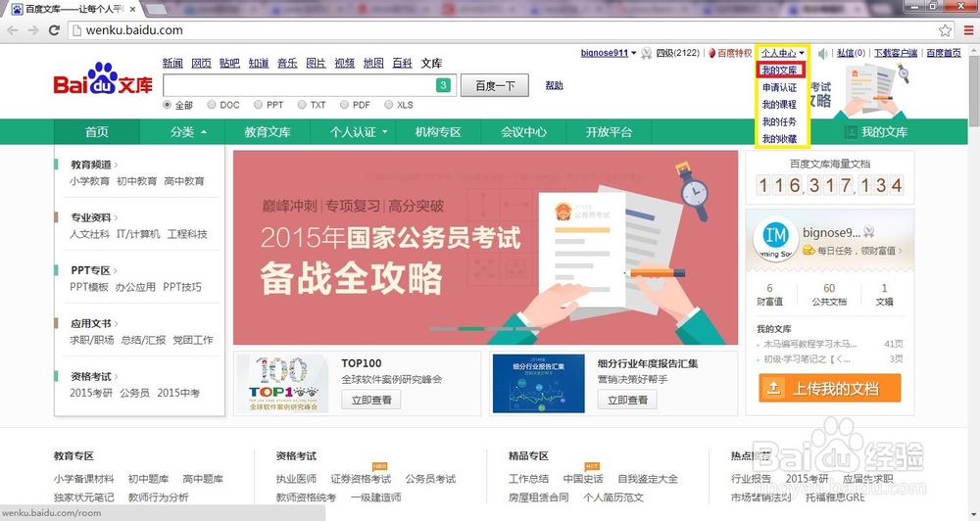The height and width of the screenshot is (521, 980).
Task: Click the 帮助 link
Action: pyautogui.click(x=554, y=85)
